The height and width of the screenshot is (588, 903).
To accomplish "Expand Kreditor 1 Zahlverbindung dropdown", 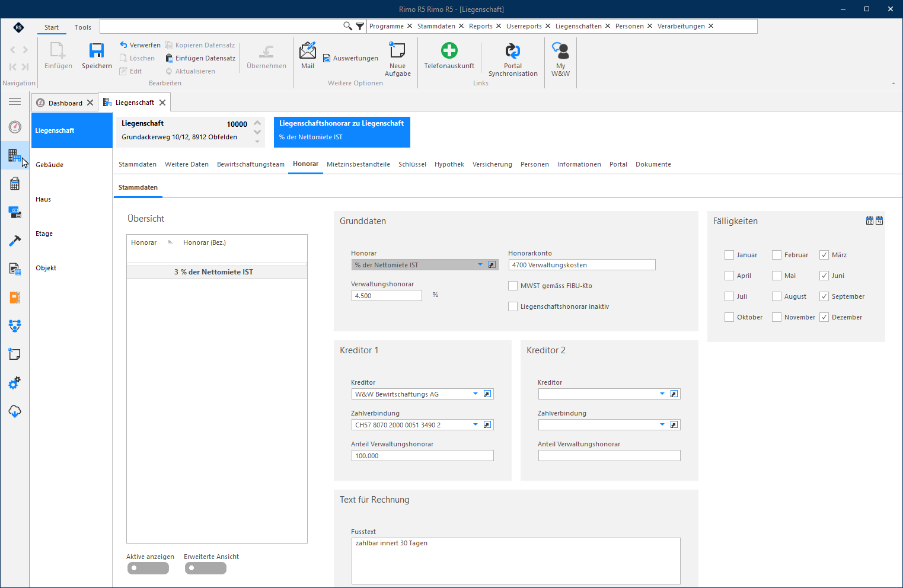I will (x=476, y=425).
